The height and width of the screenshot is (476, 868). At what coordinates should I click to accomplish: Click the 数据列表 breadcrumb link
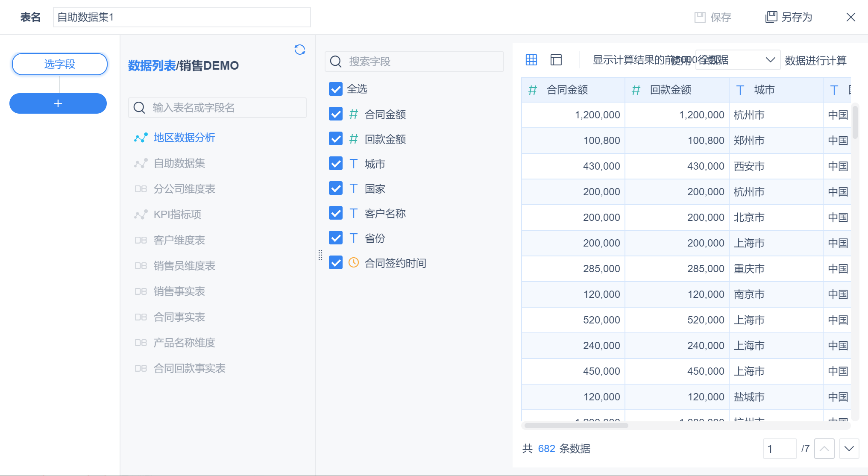(x=152, y=65)
